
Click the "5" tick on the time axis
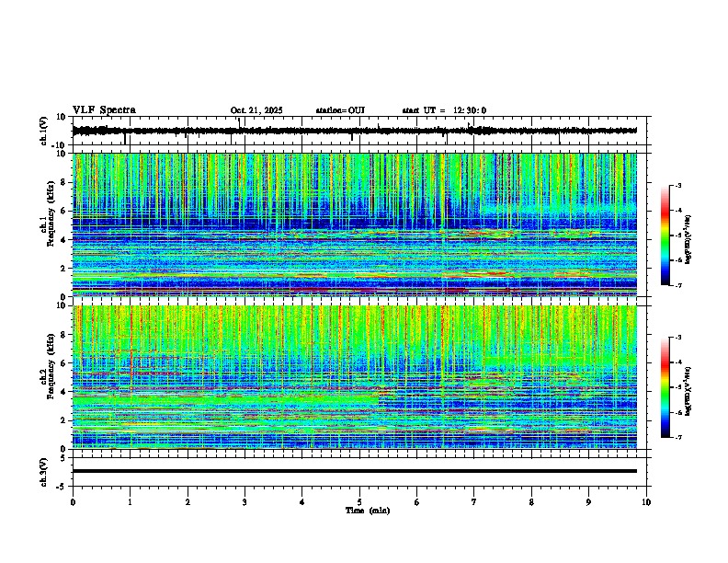359,502
